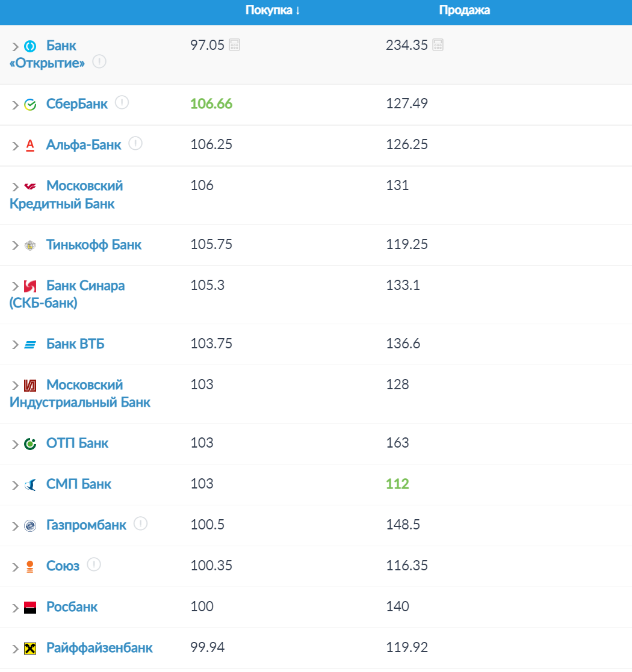Viewport: 632px width, 672px height.
Task: Expand the Банк ВТБ row chevron
Action: tap(16, 345)
